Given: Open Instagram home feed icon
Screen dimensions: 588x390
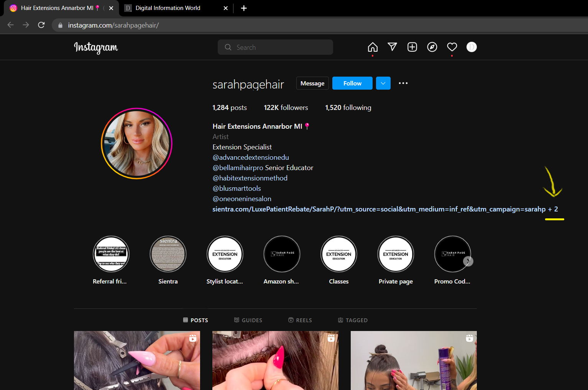Looking at the screenshot, I should (x=373, y=47).
